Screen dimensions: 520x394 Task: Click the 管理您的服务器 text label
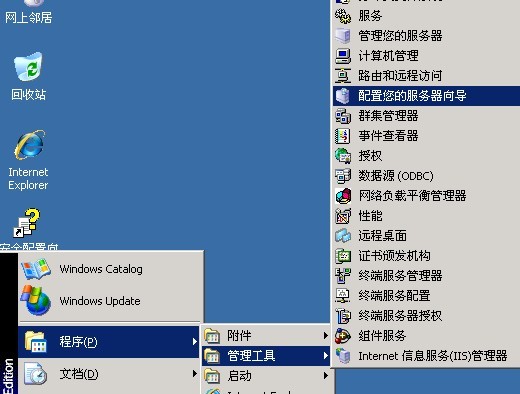400,36
